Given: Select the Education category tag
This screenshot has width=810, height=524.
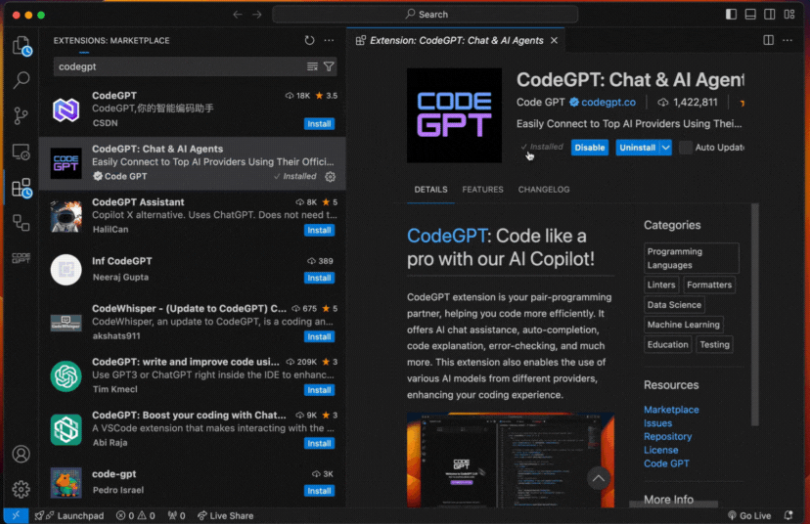Looking at the screenshot, I should [667, 345].
